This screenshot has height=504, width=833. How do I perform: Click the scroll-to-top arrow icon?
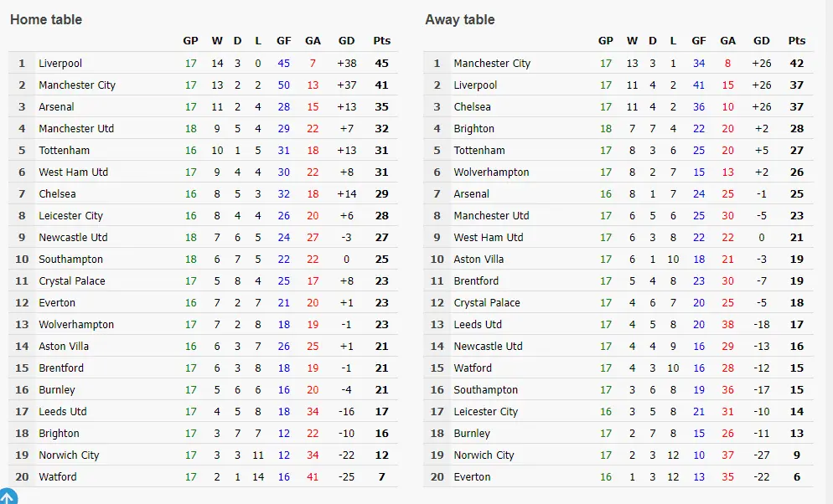pyautogui.click(x=7, y=496)
